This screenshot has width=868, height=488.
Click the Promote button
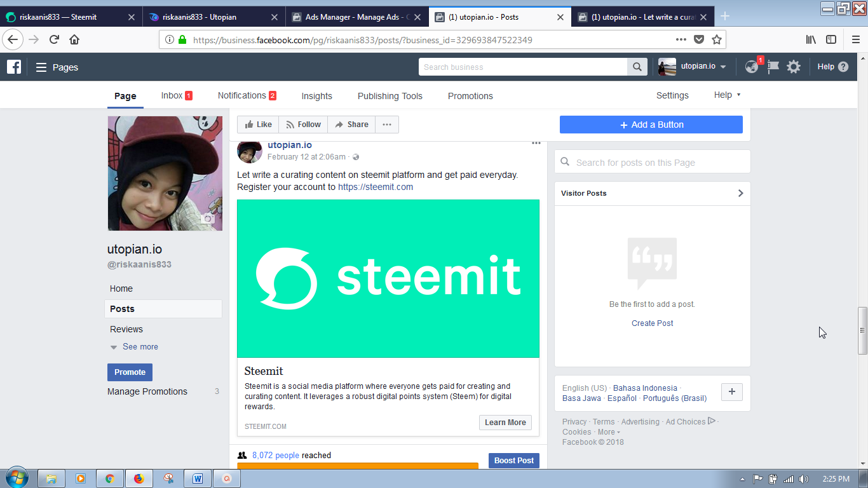(130, 372)
